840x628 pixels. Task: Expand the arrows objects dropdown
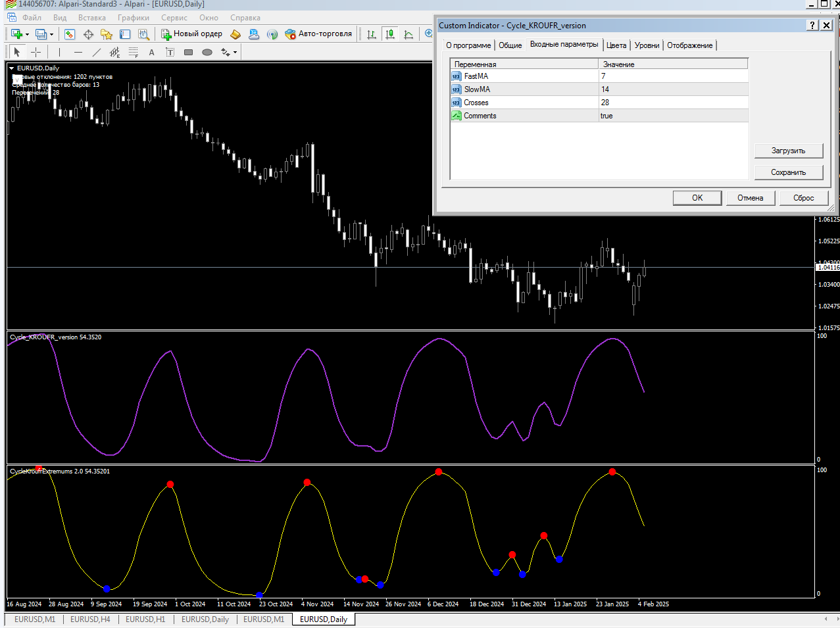click(235, 52)
